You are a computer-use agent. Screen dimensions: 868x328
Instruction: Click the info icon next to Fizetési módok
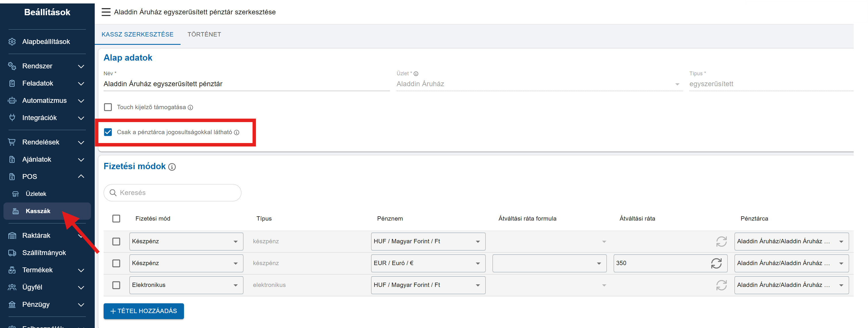[x=172, y=167]
